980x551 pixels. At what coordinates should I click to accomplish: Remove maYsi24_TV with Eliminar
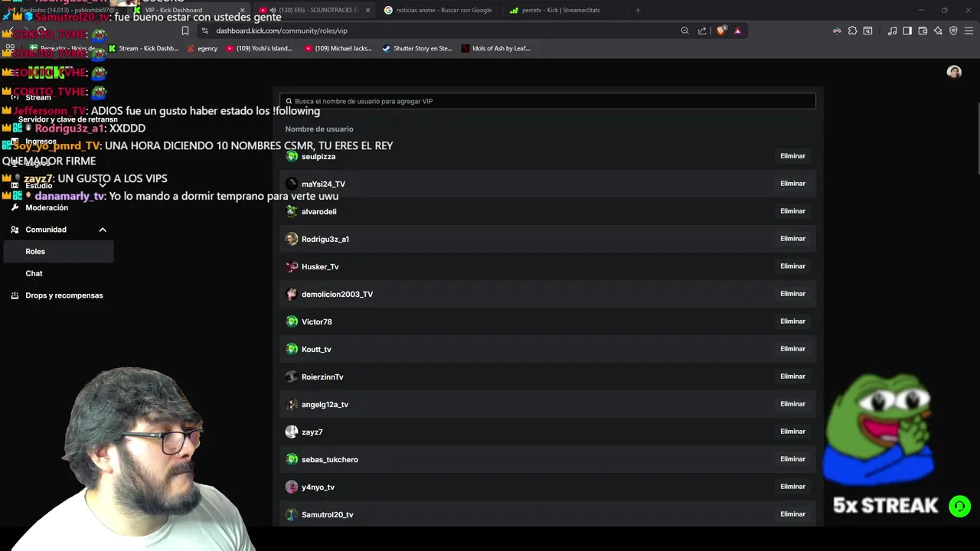coord(792,184)
